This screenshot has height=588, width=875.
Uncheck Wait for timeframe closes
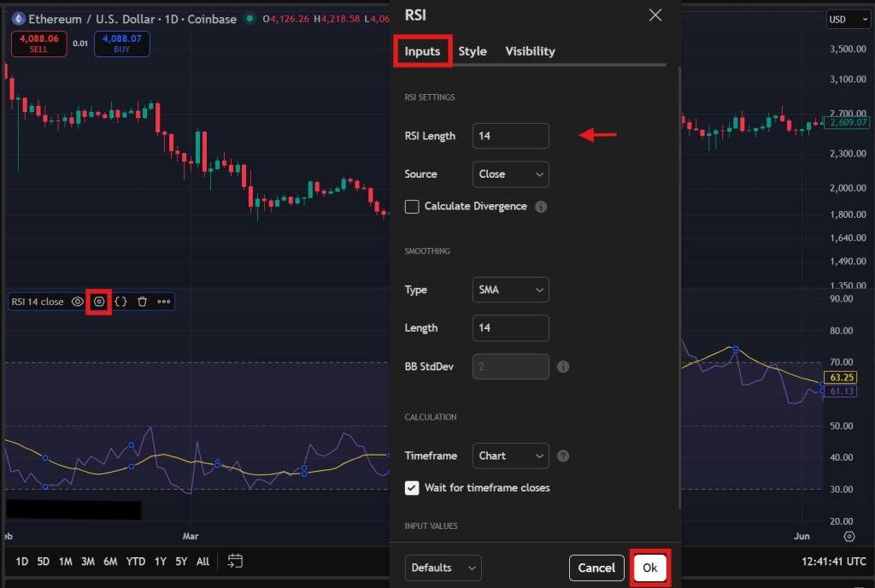(412, 488)
